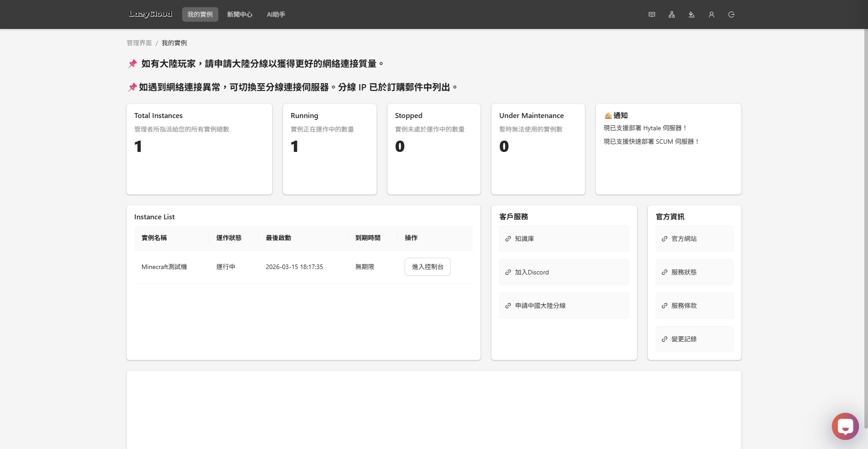Open the AI助手 menu item
868x449 pixels.
tap(276, 14)
